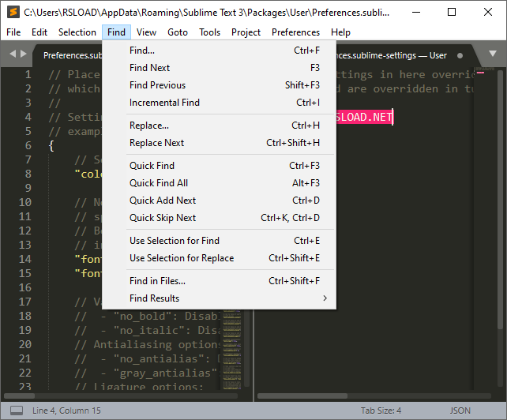Open the Tools menu

(209, 32)
